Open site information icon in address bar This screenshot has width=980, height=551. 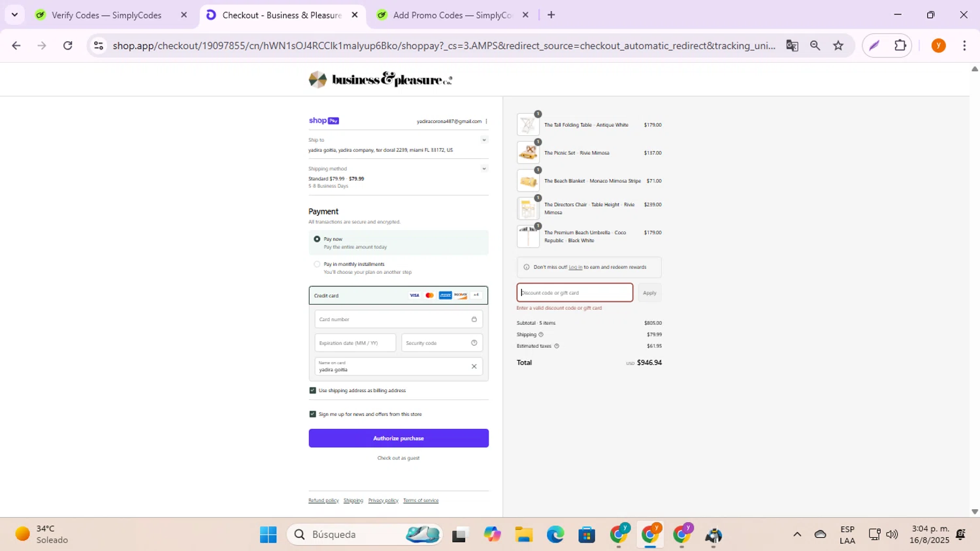click(99, 46)
